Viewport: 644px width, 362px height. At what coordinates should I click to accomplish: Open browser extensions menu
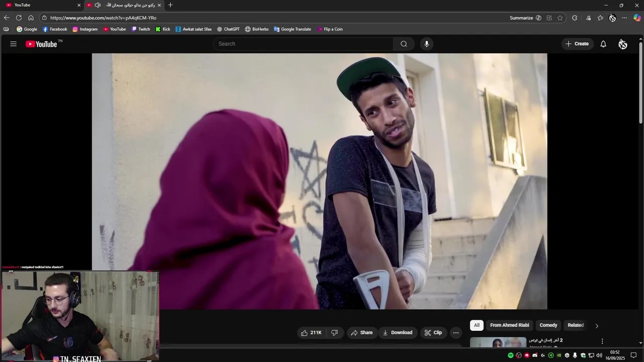[x=575, y=18]
